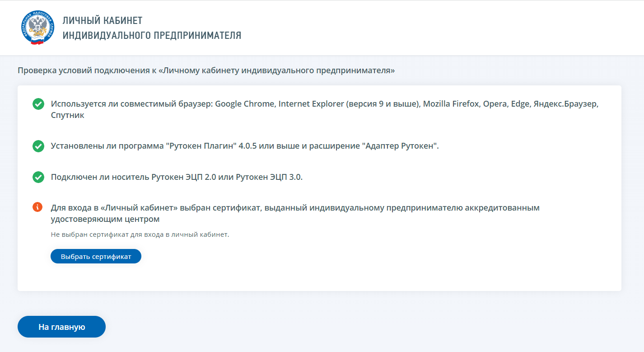Click green checkmark beside Рутокен Плагин check
Screen dimensions: 644x352
(x=38, y=146)
